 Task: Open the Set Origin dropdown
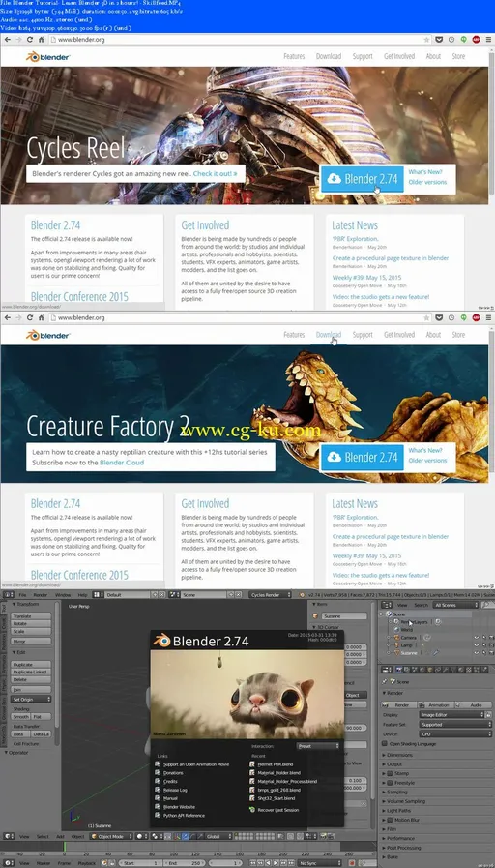(x=31, y=700)
